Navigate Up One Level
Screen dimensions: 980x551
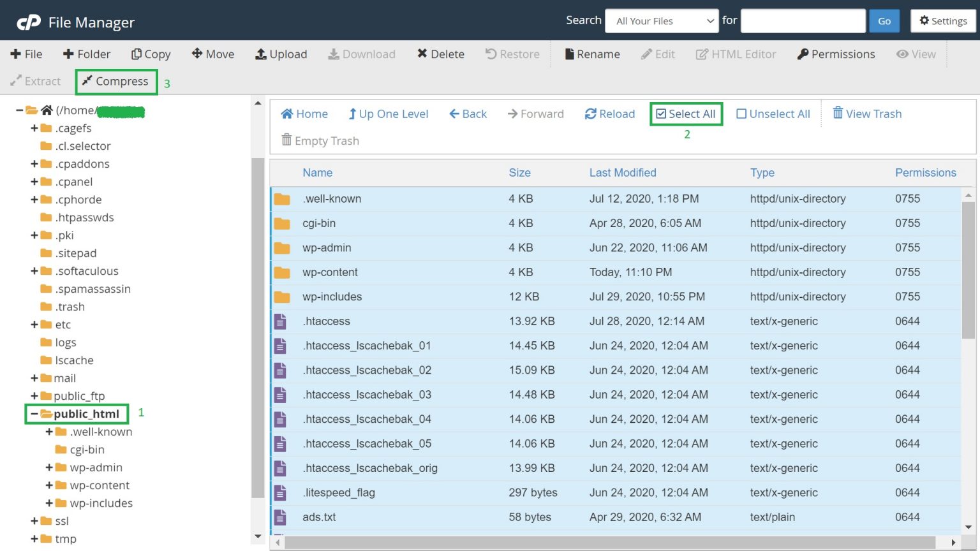point(388,114)
